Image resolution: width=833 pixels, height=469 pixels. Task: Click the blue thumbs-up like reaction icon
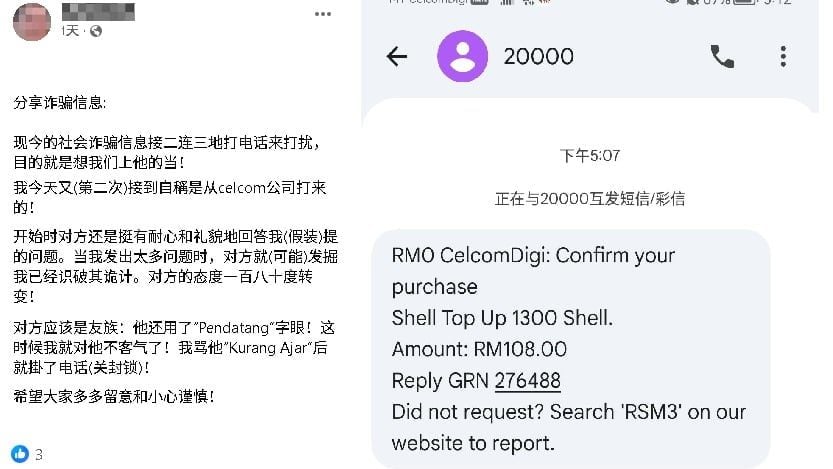(20, 453)
